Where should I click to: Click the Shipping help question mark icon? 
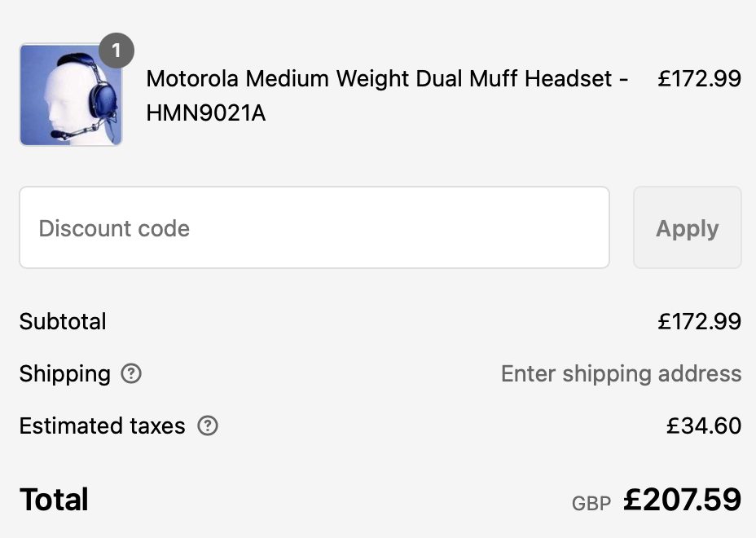(130, 373)
